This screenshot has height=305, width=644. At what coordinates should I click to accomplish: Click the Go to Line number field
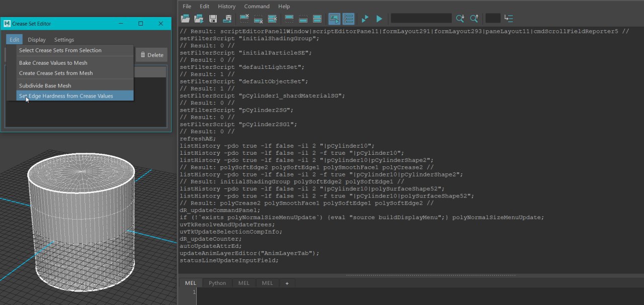pos(493,19)
